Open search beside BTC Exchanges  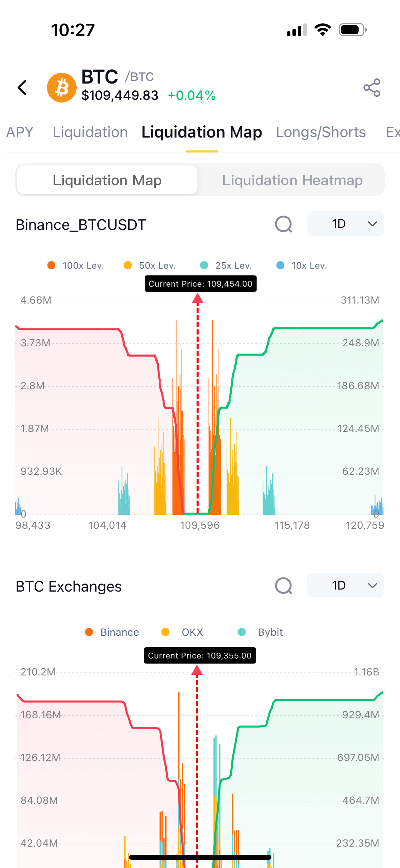point(284,586)
